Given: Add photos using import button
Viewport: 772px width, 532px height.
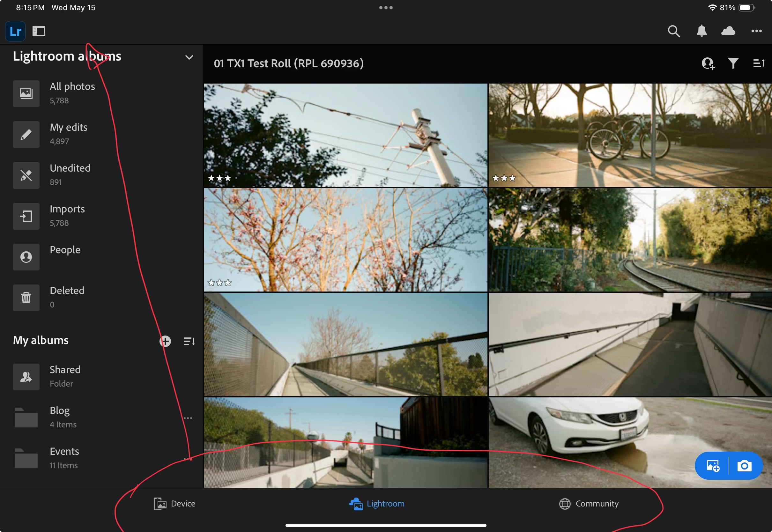Looking at the screenshot, I should (x=713, y=466).
